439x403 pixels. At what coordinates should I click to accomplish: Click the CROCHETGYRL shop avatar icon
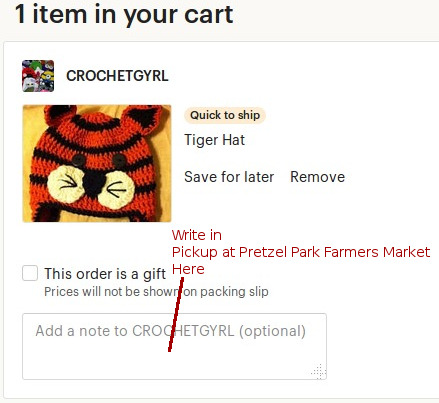pyautogui.click(x=38, y=76)
